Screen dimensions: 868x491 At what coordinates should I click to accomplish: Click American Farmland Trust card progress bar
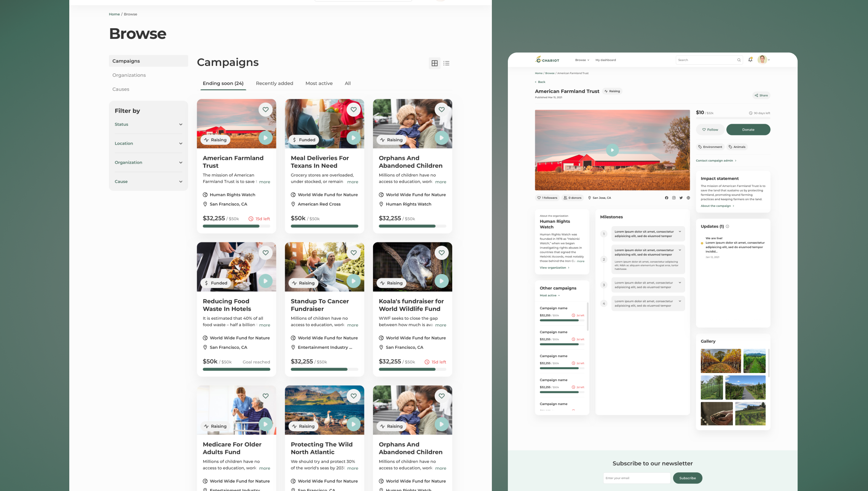point(236,226)
